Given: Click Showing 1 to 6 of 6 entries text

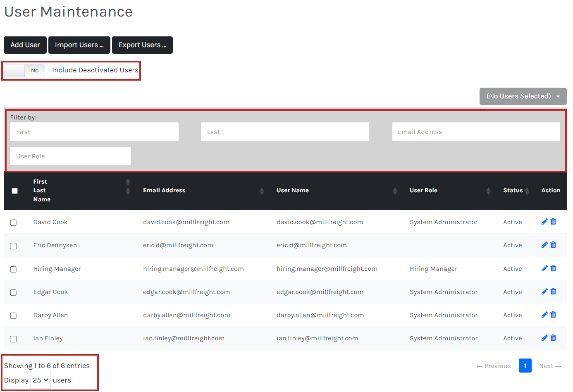Looking at the screenshot, I should click(47, 366).
